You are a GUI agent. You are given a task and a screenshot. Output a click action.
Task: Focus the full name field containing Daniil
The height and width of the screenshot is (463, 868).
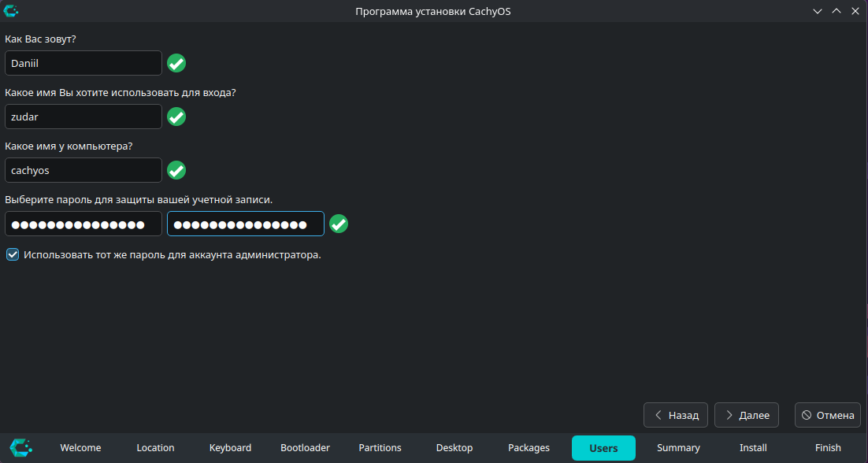(83, 63)
